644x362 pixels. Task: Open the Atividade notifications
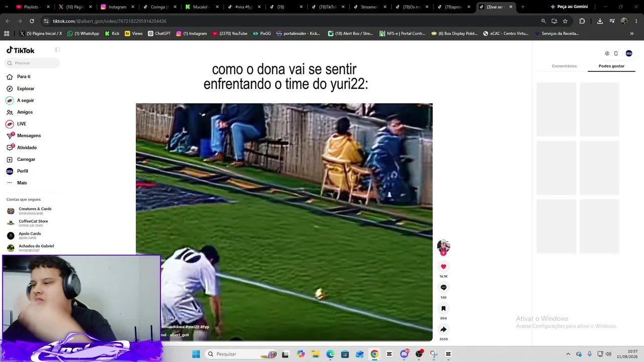(x=27, y=147)
